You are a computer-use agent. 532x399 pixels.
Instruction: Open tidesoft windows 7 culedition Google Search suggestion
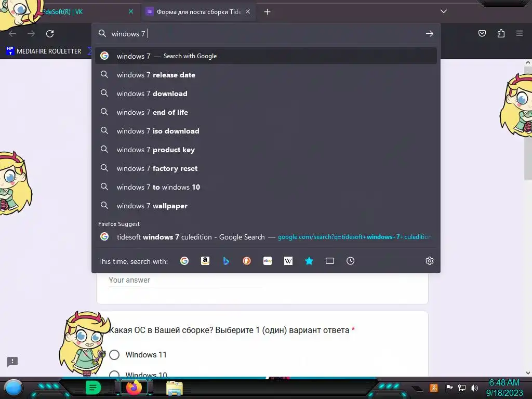[266, 237]
